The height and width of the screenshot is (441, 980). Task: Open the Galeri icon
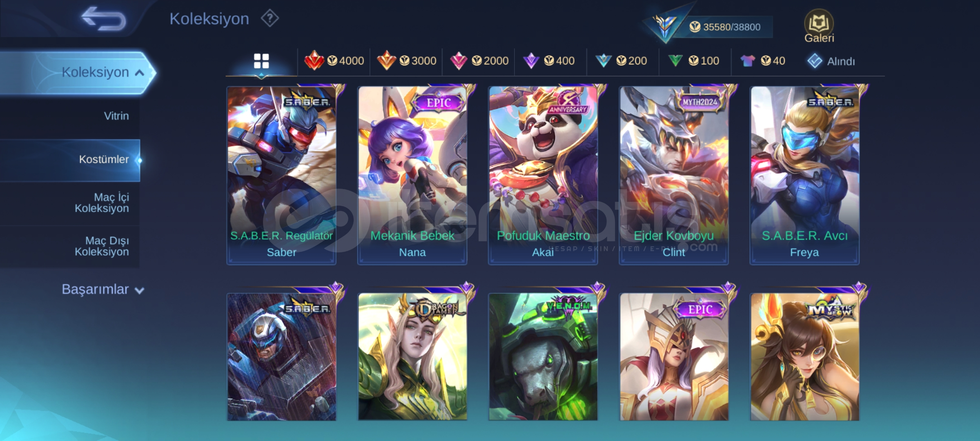[819, 26]
